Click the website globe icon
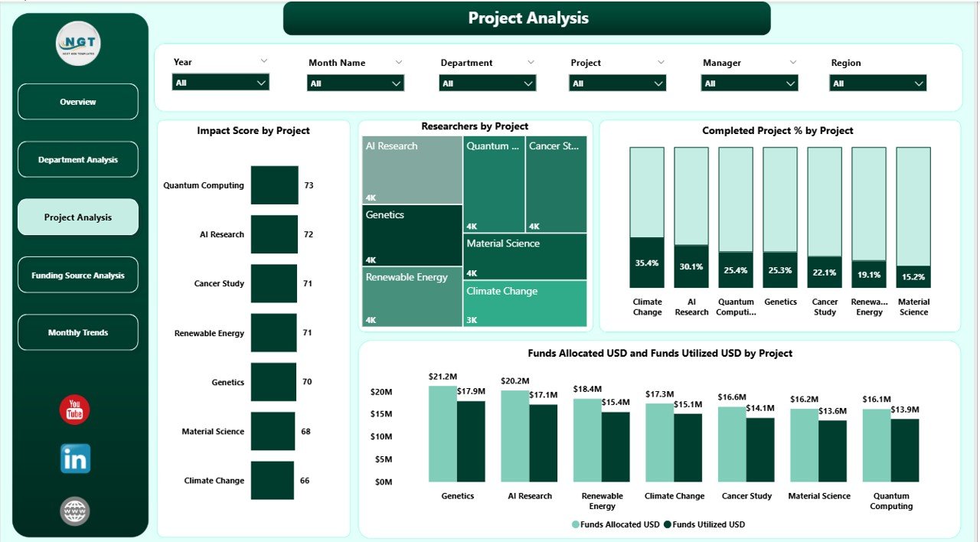Viewport: 980px width, 542px height. (74, 511)
